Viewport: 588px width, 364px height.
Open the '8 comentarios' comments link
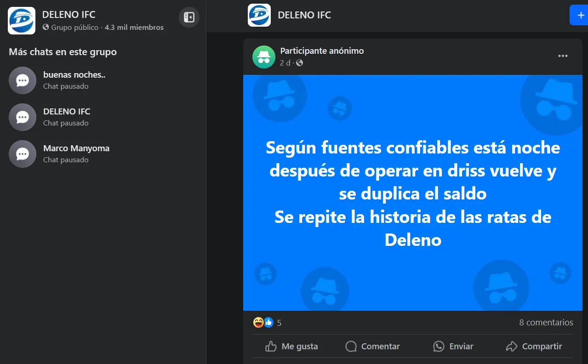[546, 323]
